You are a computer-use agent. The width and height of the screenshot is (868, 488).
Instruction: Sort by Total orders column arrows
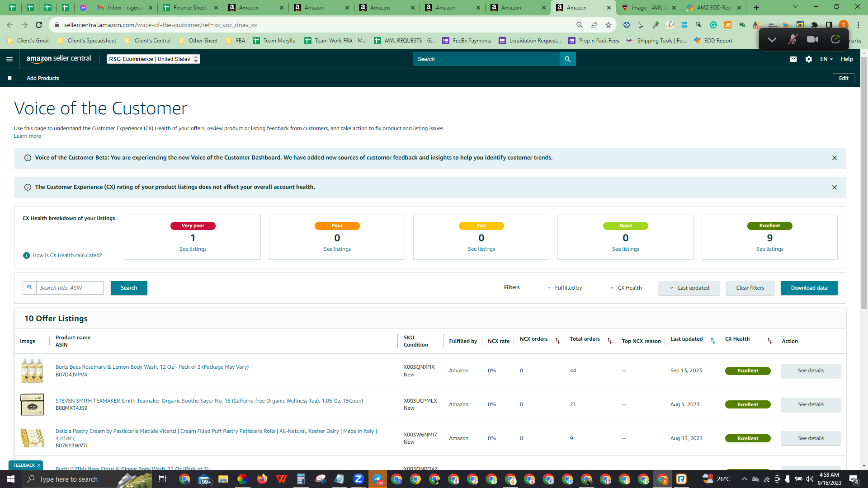point(609,341)
